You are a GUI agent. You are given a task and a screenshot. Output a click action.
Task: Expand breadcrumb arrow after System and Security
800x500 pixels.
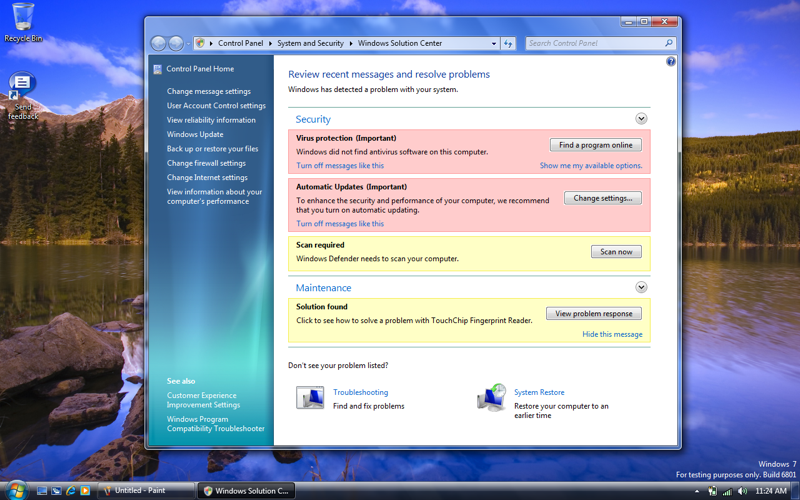pos(351,43)
